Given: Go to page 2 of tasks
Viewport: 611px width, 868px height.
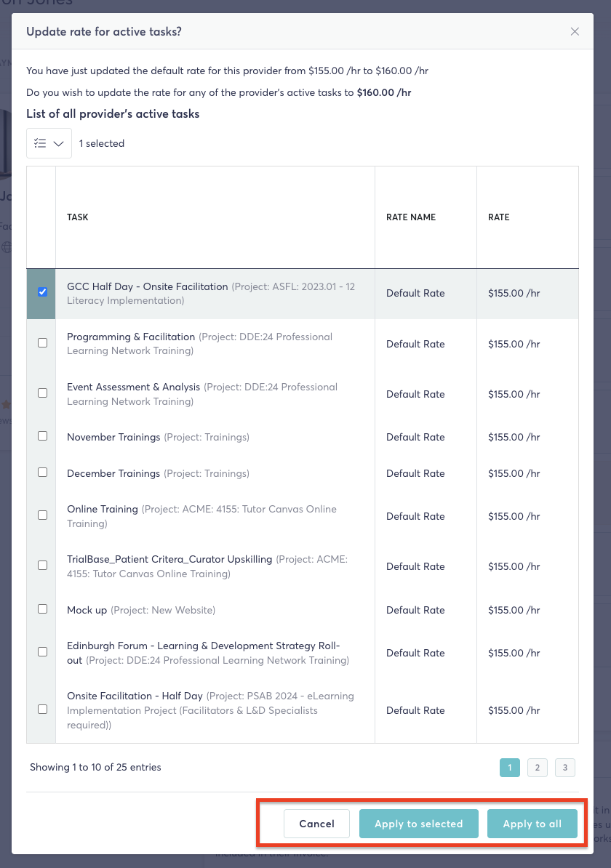Looking at the screenshot, I should 537,768.
